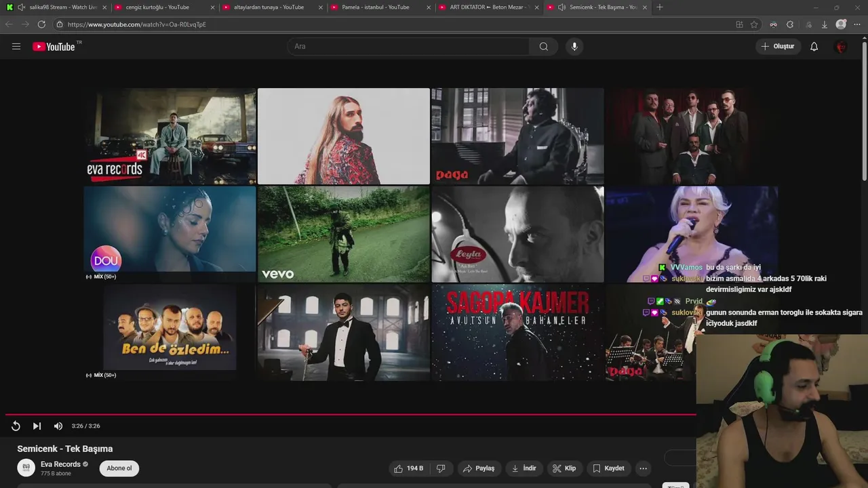Open the YouTube account avatar menu

(841, 47)
